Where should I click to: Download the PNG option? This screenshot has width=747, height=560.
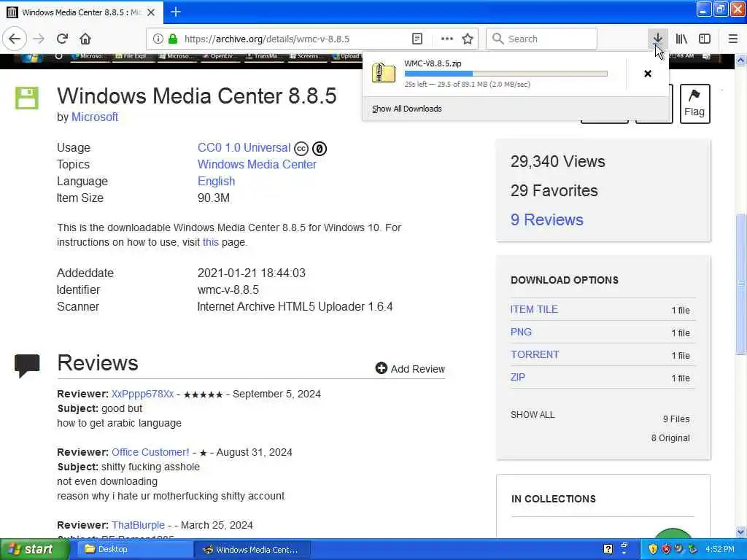coord(521,332)
